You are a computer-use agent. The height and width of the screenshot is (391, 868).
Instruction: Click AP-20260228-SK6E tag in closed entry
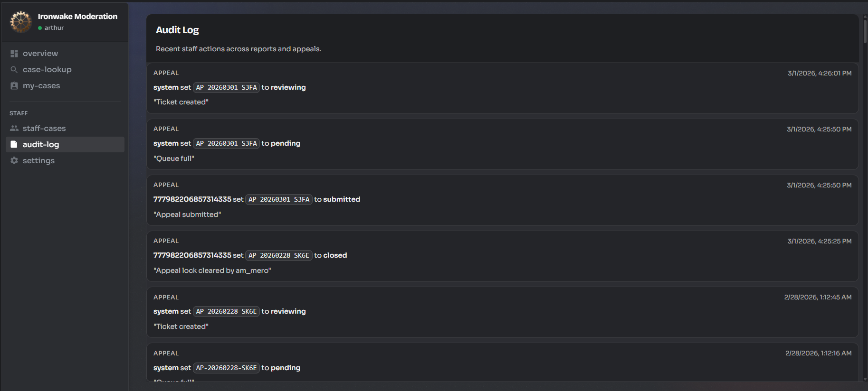tap(279, 256)
